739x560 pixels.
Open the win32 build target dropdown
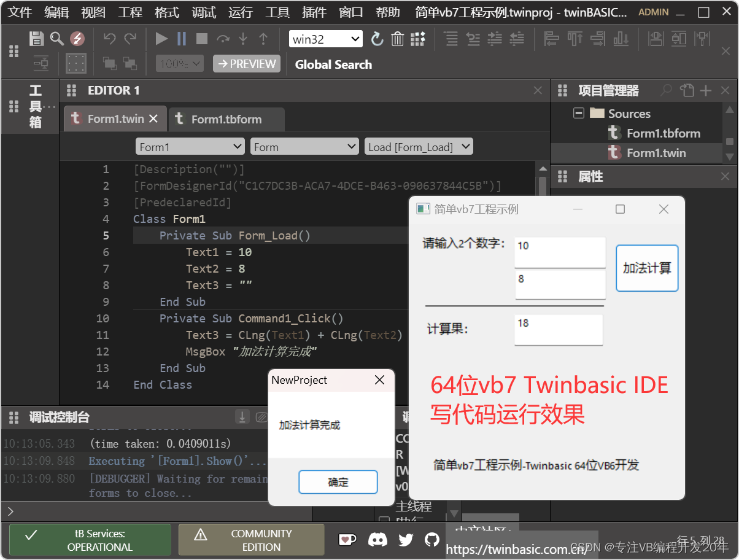325,38
